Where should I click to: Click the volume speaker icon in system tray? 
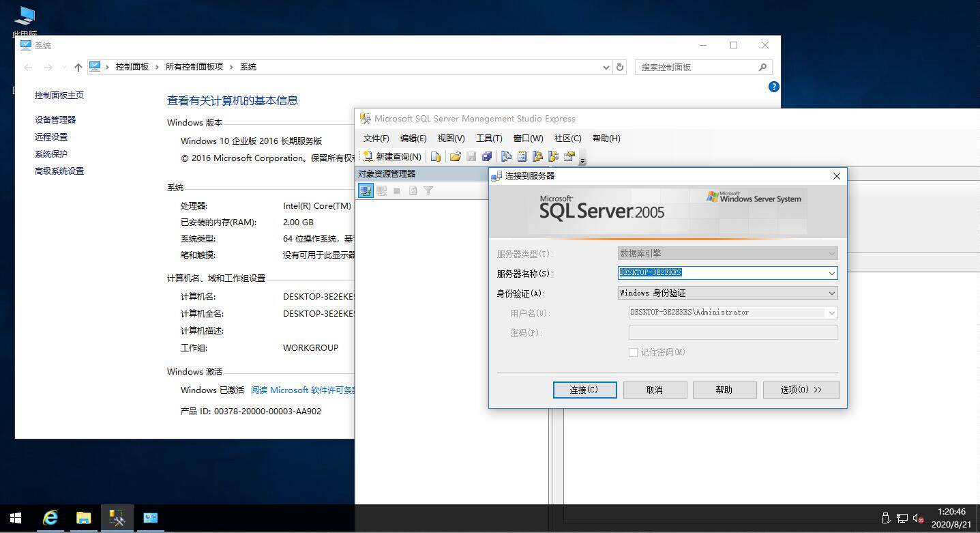pyautogui.click(x=919, y=519)
